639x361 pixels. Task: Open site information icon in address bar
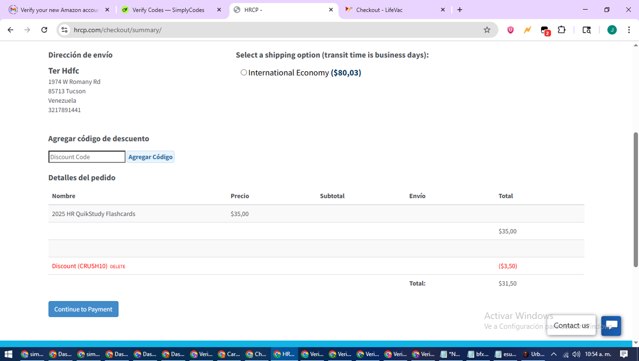pos(64,30)
